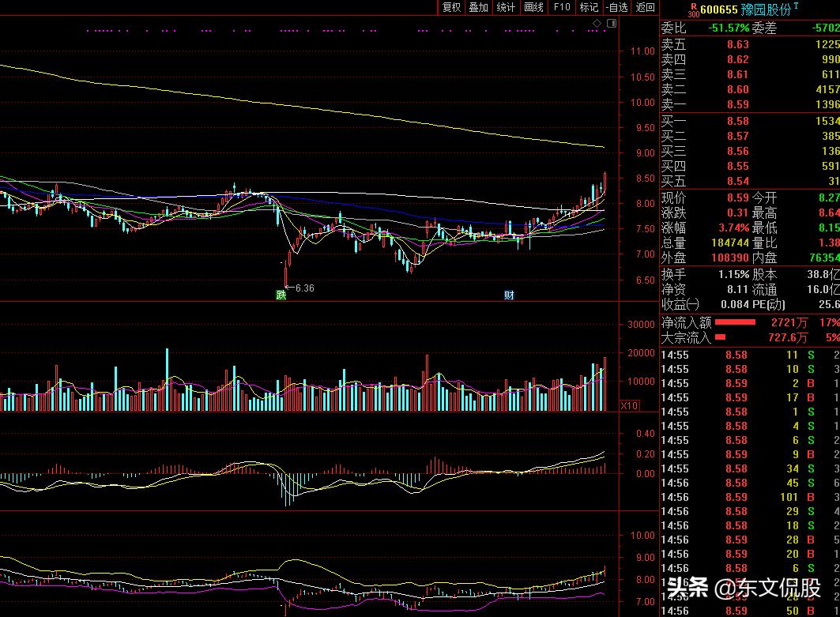
Task: Click the 股本 label
Action: click(764, 274)
